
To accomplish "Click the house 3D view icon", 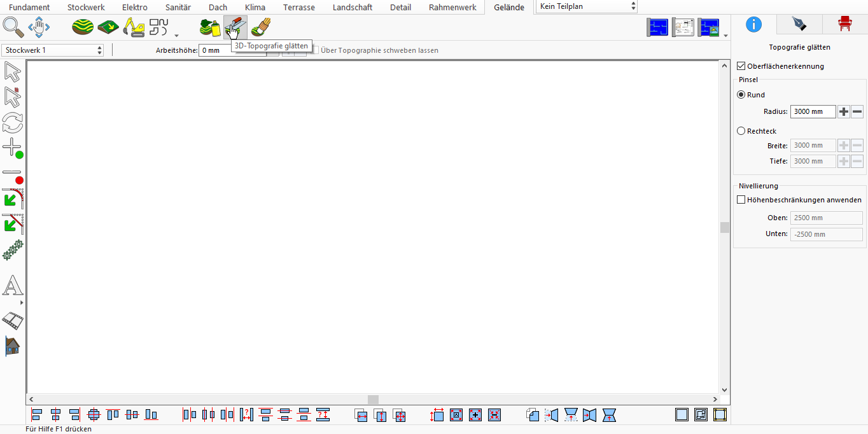I will coord(13,346).
